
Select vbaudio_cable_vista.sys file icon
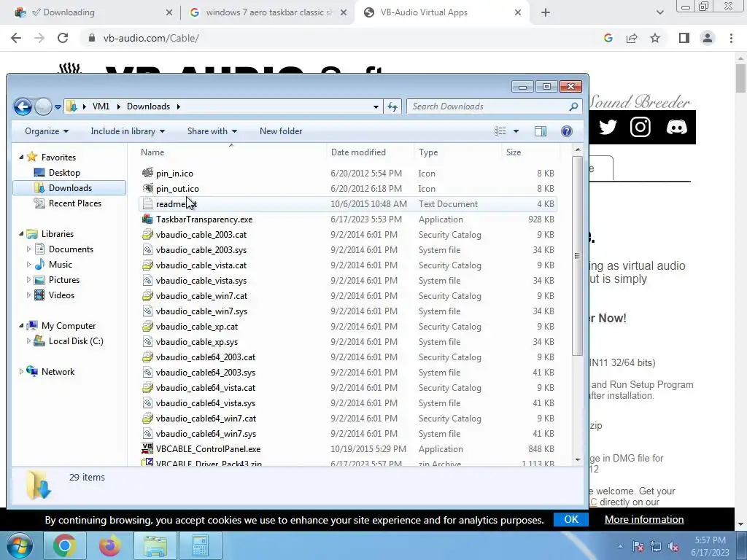147,281
